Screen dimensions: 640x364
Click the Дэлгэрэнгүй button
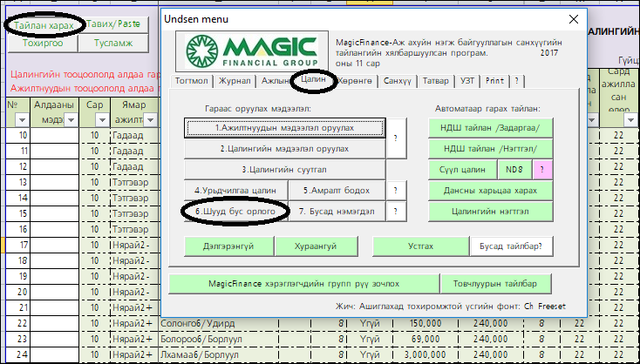(x=228, y=246)
